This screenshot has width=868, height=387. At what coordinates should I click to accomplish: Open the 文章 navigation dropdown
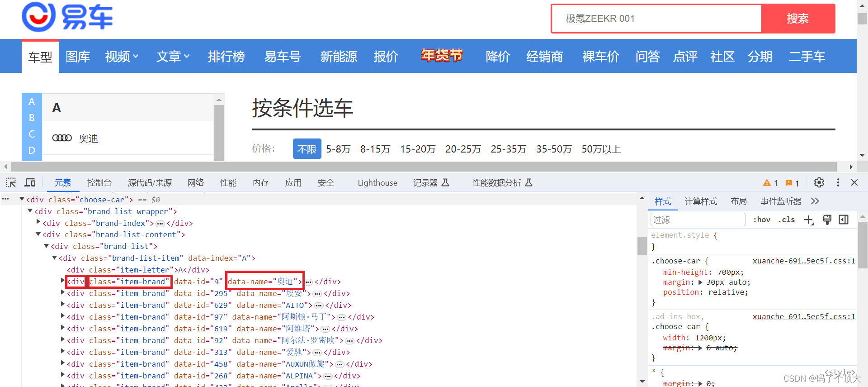(173, 57)
